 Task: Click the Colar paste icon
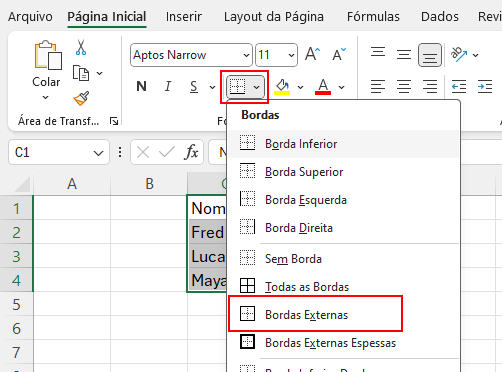pos(48,55)
